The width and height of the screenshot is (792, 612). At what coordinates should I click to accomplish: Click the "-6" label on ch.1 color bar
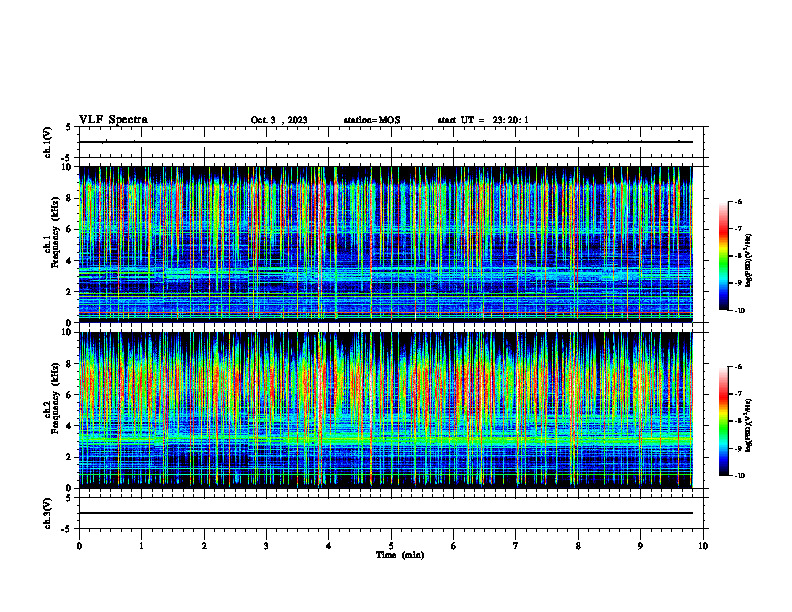(x=738, y=201)
